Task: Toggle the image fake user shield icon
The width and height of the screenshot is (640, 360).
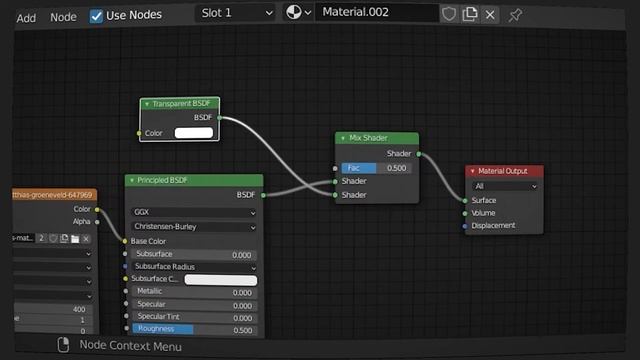Action: pos(53,238)
